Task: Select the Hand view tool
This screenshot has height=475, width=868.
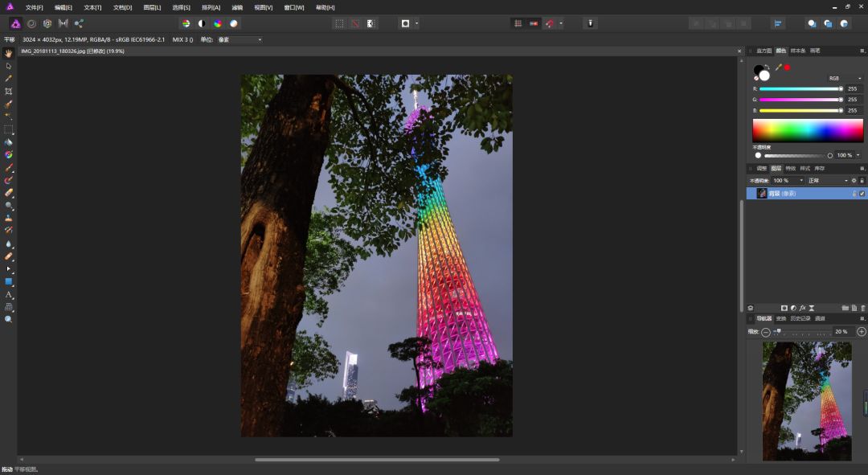Action: (x=9, y=53)
